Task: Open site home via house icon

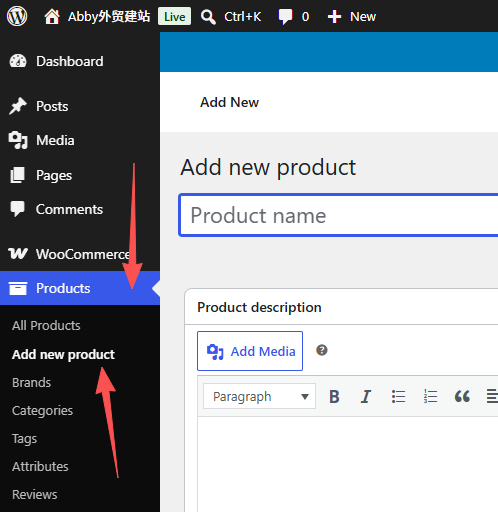Action: [52, 16]
